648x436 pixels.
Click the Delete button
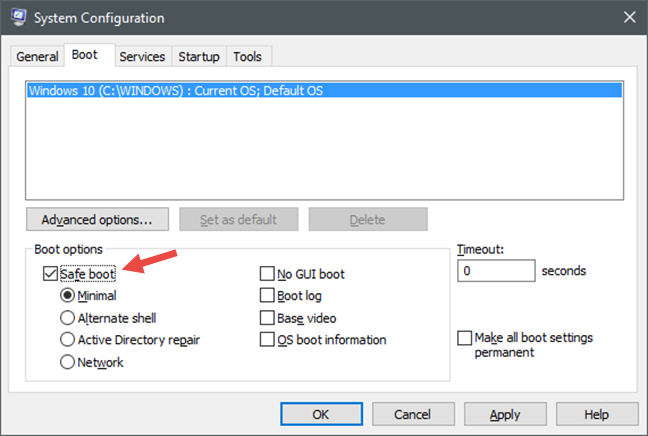[x=368, y=219]
